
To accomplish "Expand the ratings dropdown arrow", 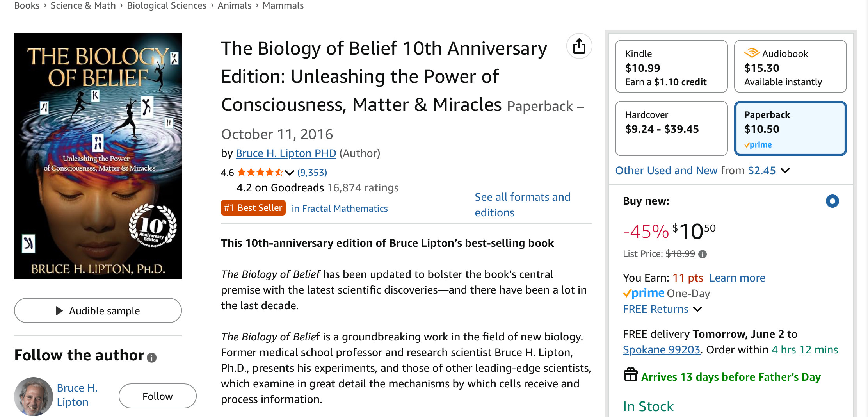I will tap(289, 173).
